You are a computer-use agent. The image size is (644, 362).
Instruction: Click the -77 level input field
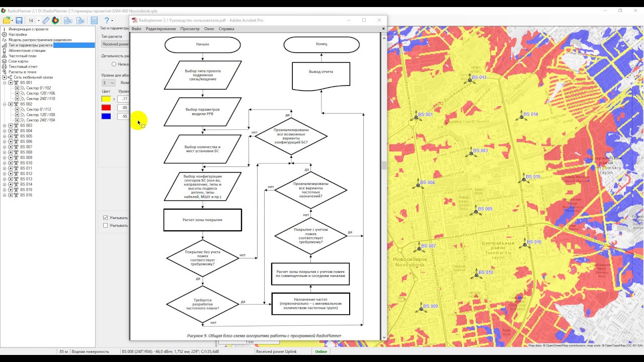click(123, 99)
